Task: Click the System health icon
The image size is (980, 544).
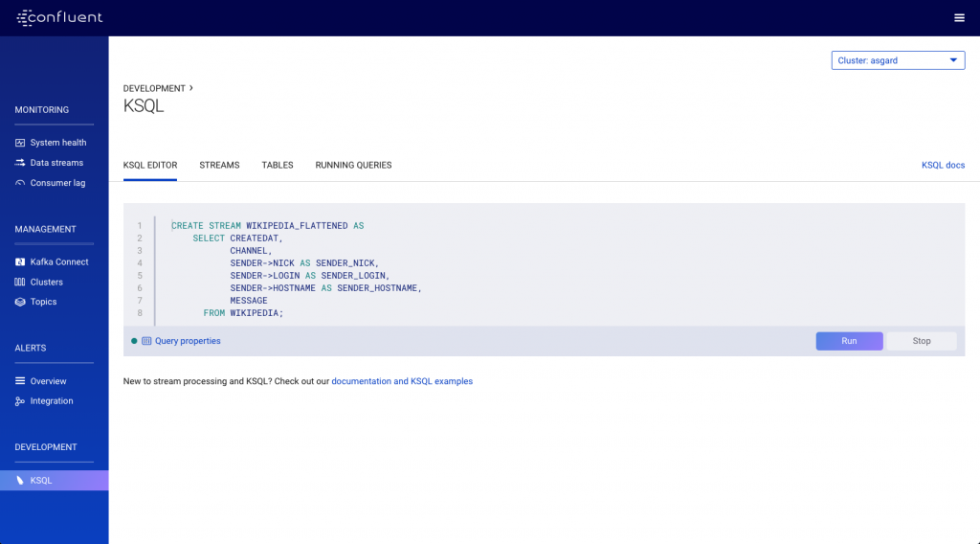Action: pos(20,143)
